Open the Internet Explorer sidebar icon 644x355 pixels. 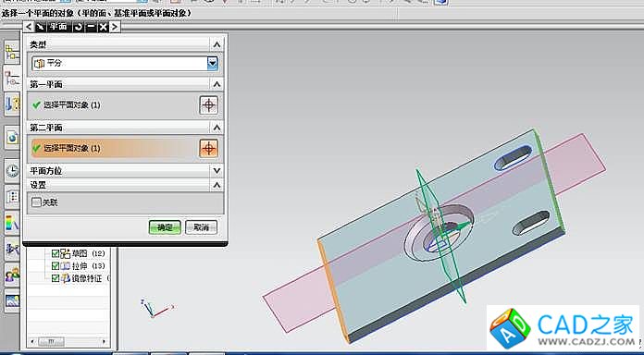tap(12, 138)
